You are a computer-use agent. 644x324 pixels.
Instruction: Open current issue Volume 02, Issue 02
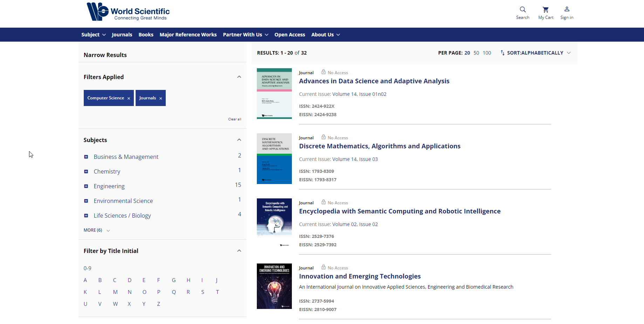(x=355, y=224)
